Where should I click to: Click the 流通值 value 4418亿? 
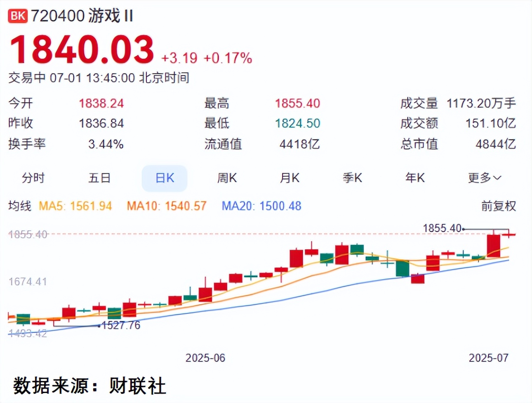300,144
